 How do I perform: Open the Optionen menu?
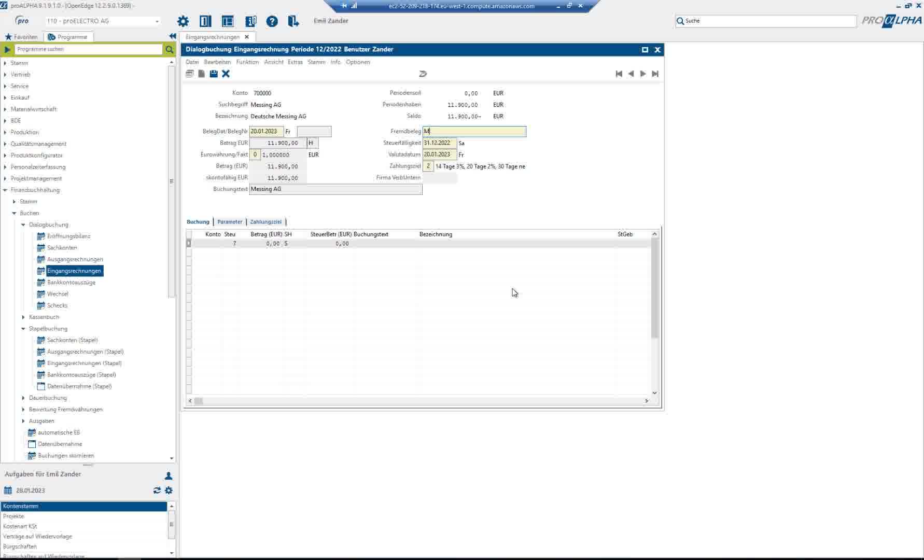358,62
